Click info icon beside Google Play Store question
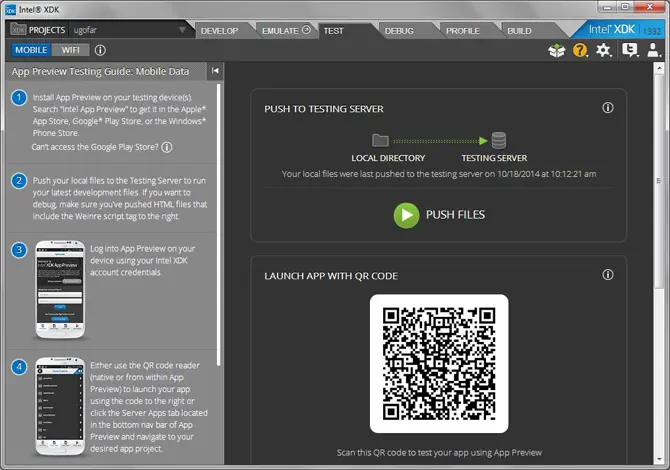Image resolution: width=670 pixels, height=470 pixels. click(167, 147)
